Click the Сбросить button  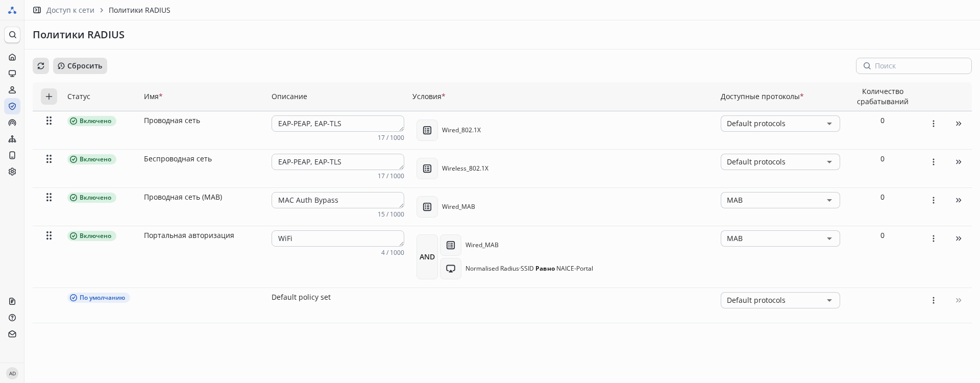coord(80,66)
